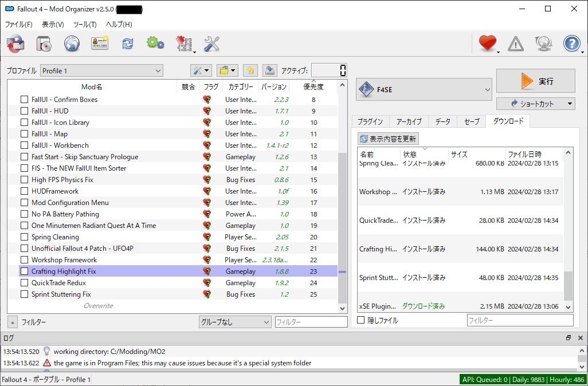Open the Profile 1 dropdown
588x386 pixels.
pos(101,71)
